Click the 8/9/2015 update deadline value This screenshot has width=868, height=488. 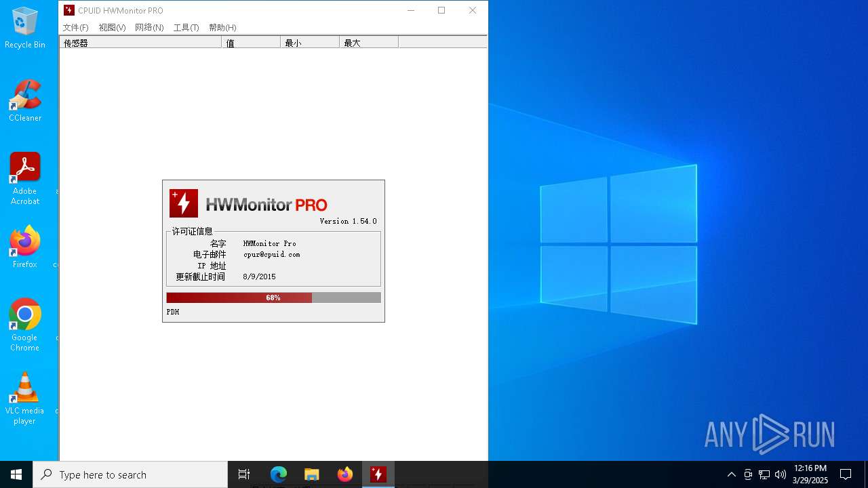259,277
